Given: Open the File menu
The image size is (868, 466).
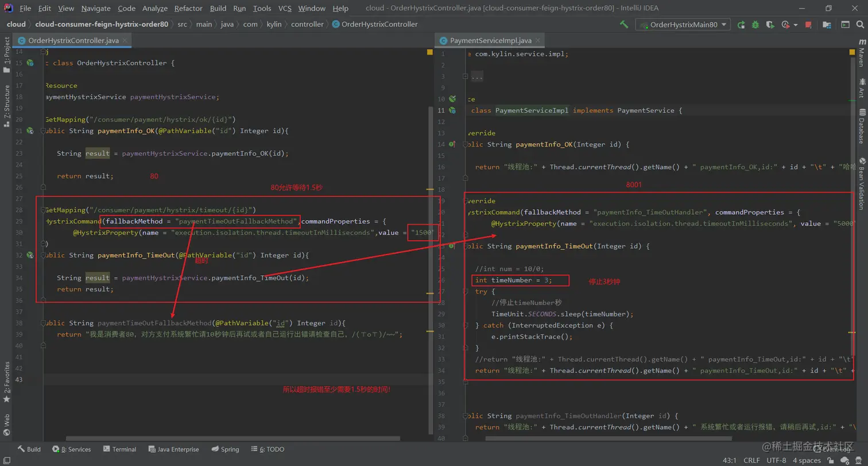Looking at the screenshot, I should coord(25,8).
